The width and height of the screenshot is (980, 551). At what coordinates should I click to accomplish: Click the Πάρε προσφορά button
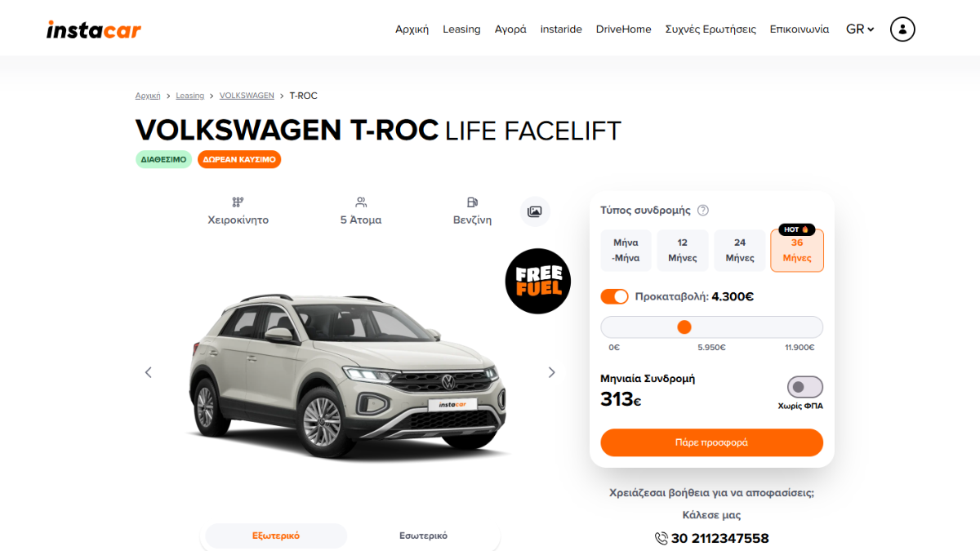point(711,442)
